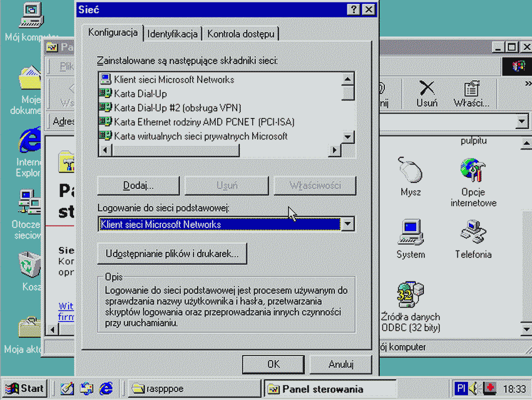Expand the Panel sterowania toolbar overflow chevron
The image size is (532, 400).
tap(527, 83)
